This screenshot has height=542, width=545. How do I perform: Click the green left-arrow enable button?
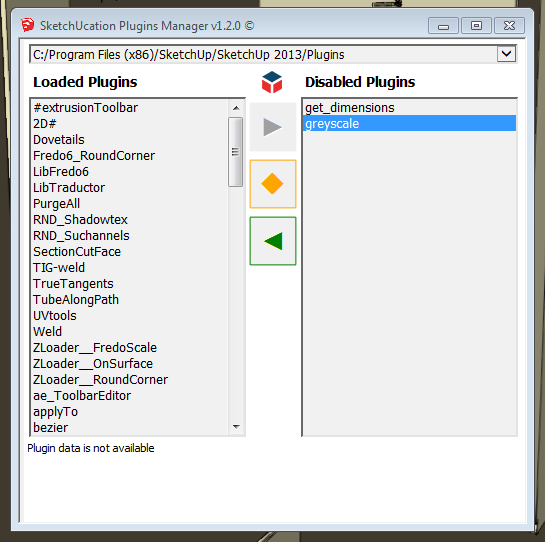click(x=273, y=241)
